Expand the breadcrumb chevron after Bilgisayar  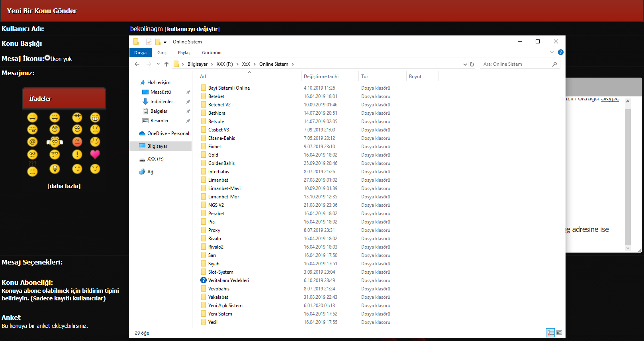(x=212, y=64)
